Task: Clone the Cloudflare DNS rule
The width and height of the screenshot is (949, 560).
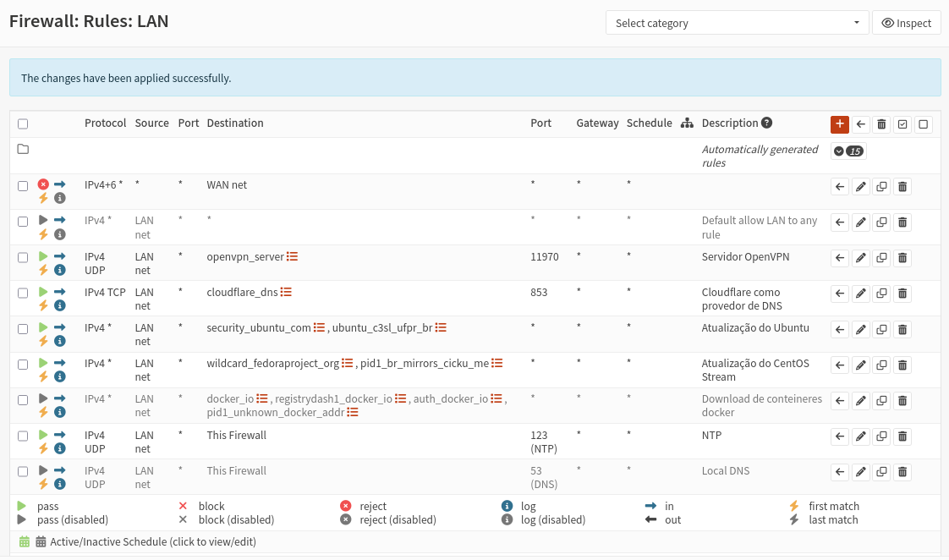Action: pyautogui.click(x=881, y=294)
